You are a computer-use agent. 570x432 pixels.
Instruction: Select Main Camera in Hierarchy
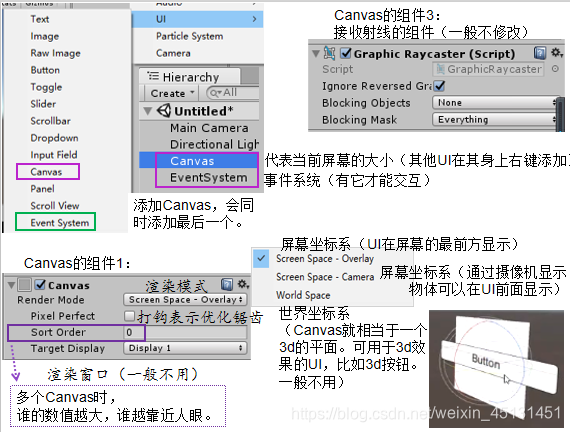(209, 128)
